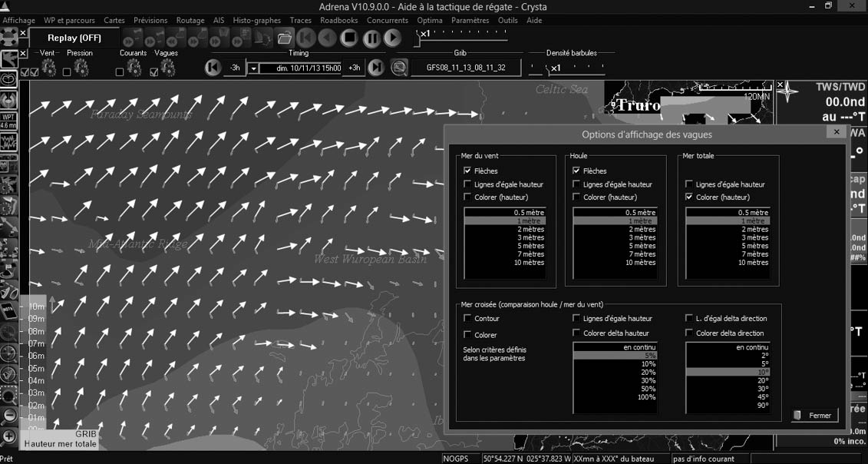
Task: Open Courants settings gear icon
Action: (x=134, y=69)
